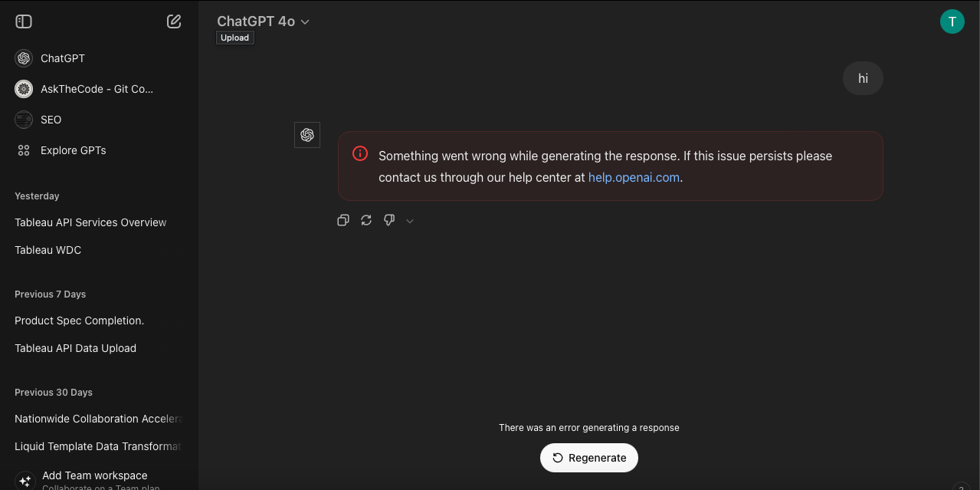Open the Tableau WDC conversation
The height and width of the screenshot is (490, 980).
[48, 249]
